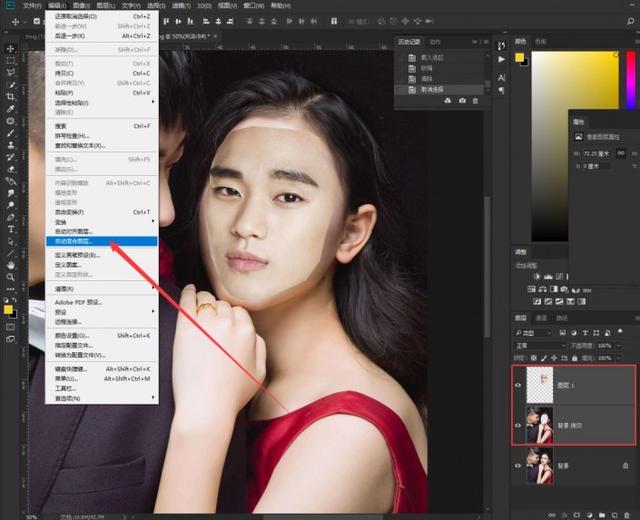Switch to the 动作 (Actions) tab
This screenshot has height=520, width=640.
coord(435,42)
